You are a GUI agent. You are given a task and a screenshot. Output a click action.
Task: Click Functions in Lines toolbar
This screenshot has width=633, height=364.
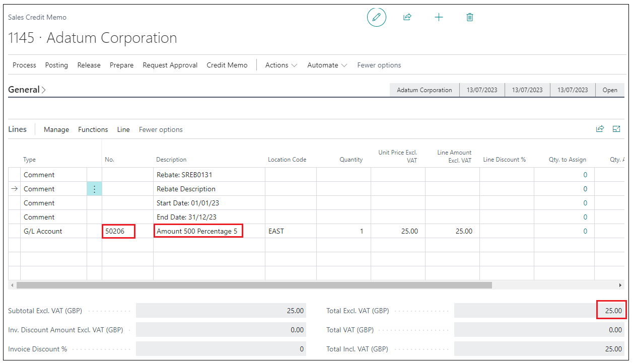[x=93, y=129]
